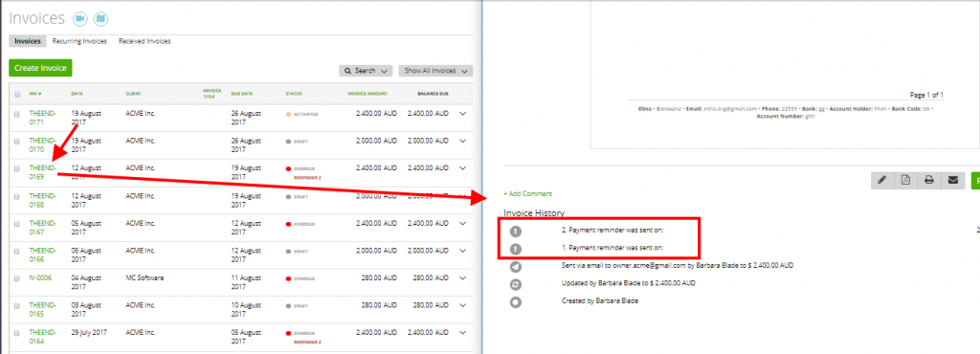
Task: Check the box for invoice IV-0006
Action: (x=17, y=278)
